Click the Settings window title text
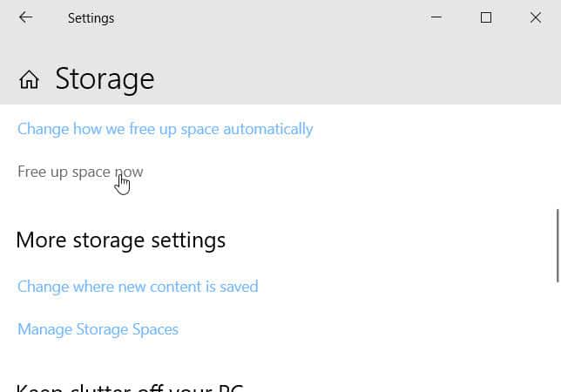 click(91, 18)
